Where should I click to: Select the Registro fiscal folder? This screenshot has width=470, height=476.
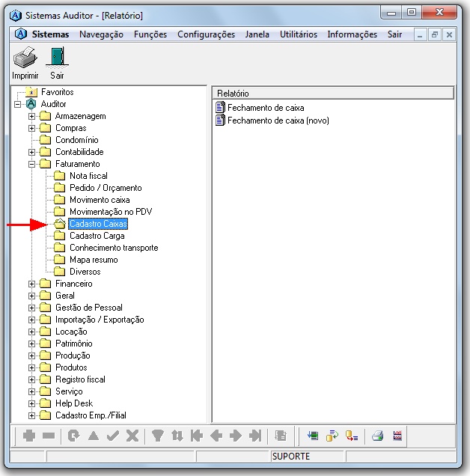[81, 379]
